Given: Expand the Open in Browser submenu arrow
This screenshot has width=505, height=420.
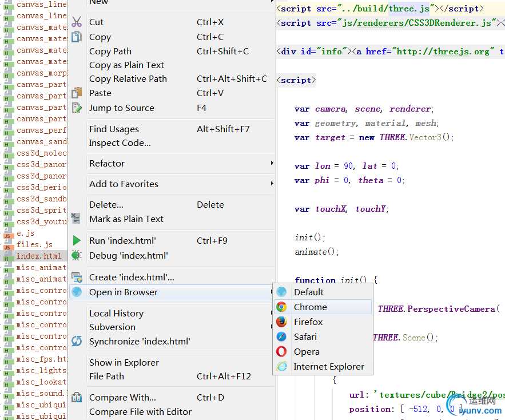Looking at the screenshot, I should coord(272,292).
